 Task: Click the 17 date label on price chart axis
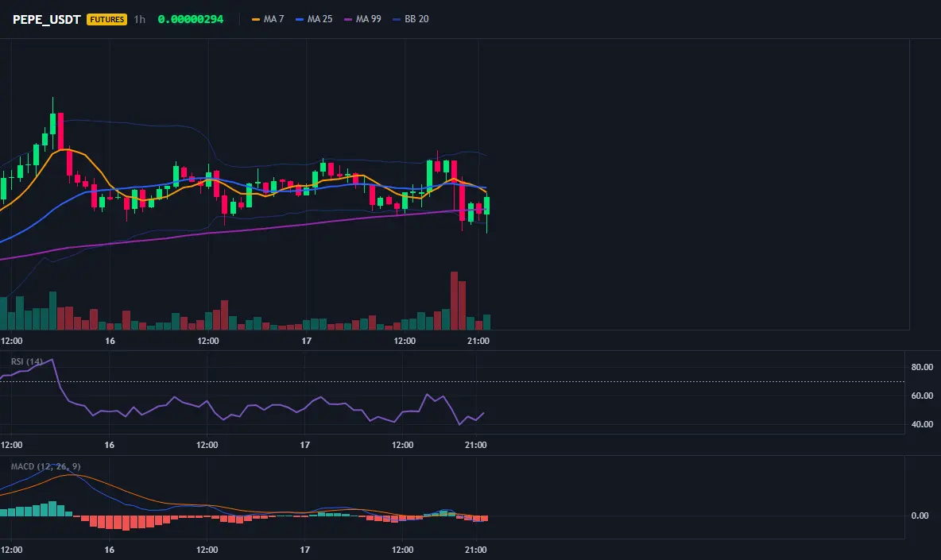click(306, 341)
